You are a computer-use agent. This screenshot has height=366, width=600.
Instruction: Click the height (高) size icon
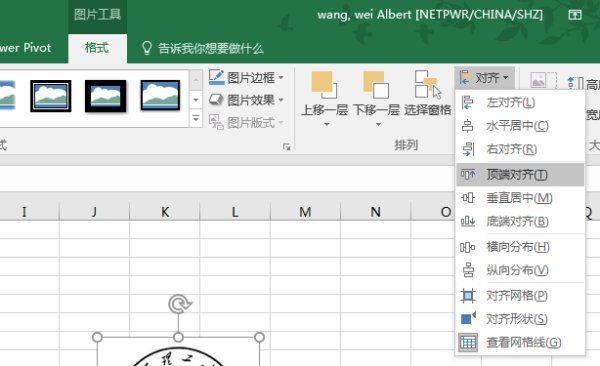[575, 83]
